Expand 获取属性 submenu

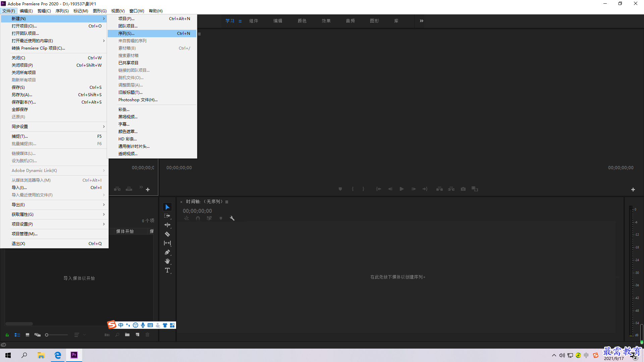pyautogui.click(x=54, y=215)
